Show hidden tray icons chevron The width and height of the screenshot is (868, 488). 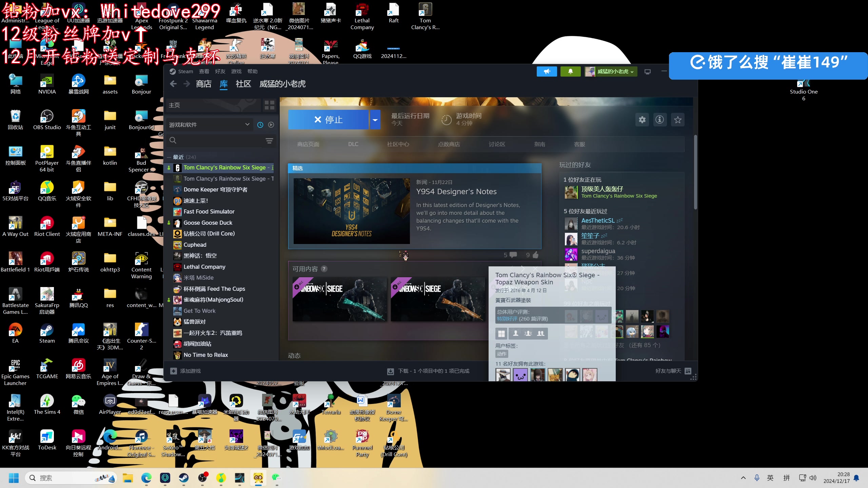tap(743, 478)
